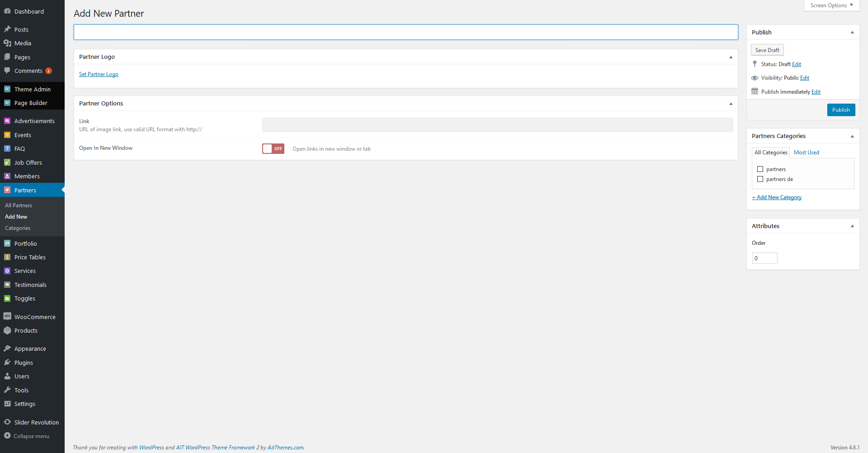
Task: Edit the Visibility setting
Action: [x=804, y=78]
